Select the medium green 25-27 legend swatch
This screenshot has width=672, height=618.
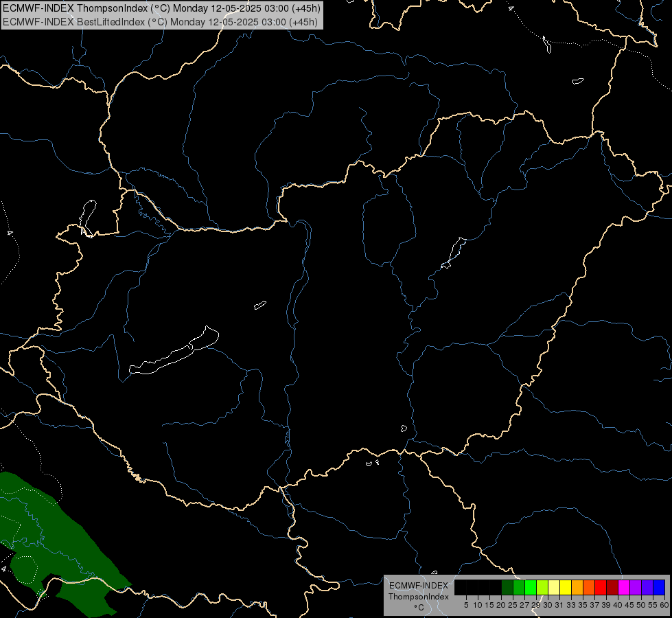coord(519,587)
